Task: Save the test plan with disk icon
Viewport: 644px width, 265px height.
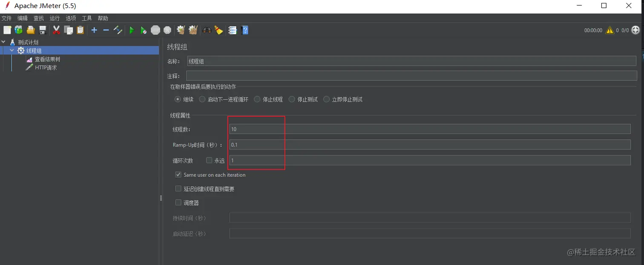Action: tap(42, 30)
